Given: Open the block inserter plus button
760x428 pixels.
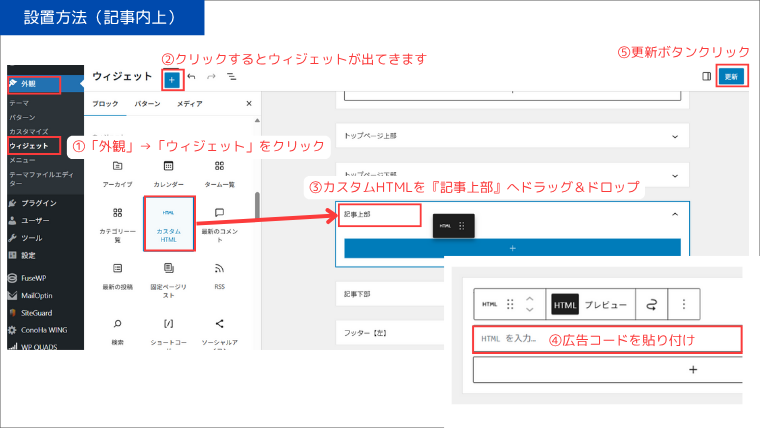Looking at the screenshot, I should click(172, 80).
